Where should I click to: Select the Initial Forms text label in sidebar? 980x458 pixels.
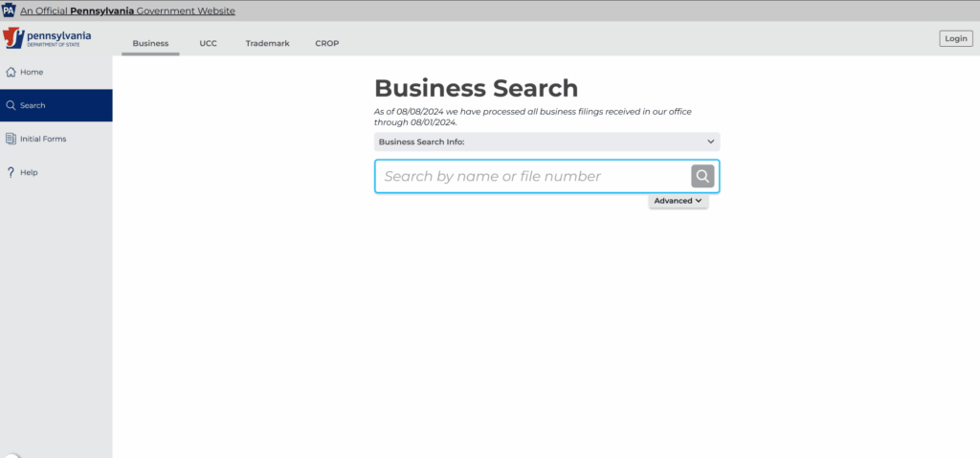(x=43, y=139)
